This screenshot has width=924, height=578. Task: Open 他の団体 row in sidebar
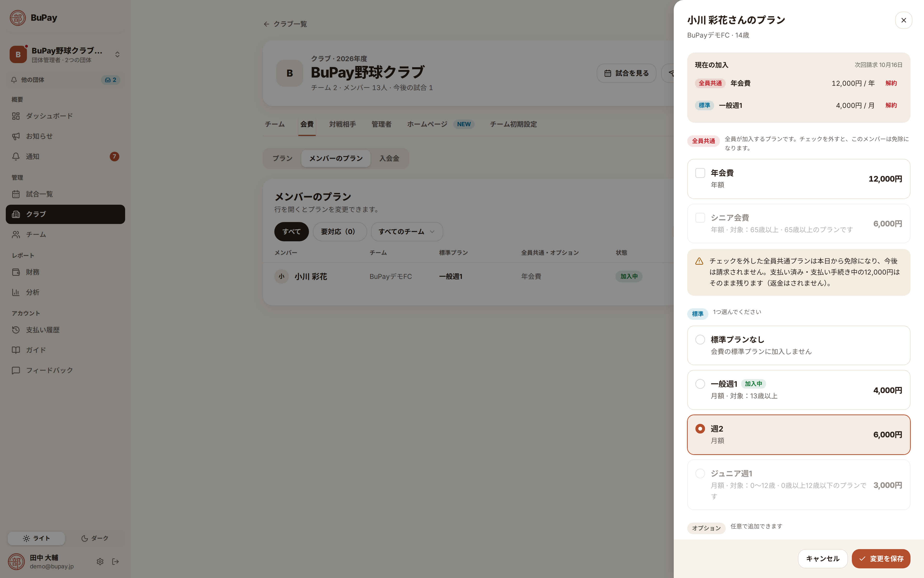[65, 80]
